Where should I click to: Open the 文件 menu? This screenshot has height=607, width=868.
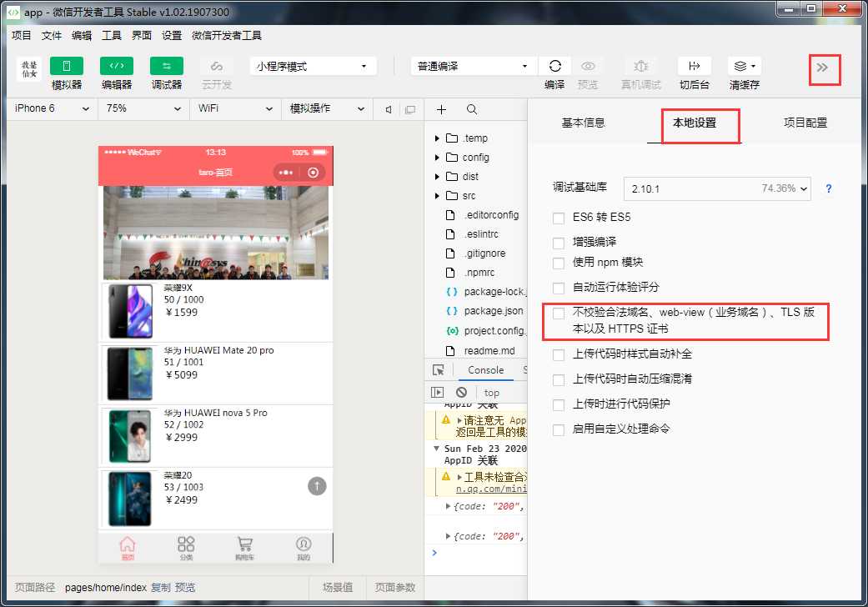click(x=52, y=35)
